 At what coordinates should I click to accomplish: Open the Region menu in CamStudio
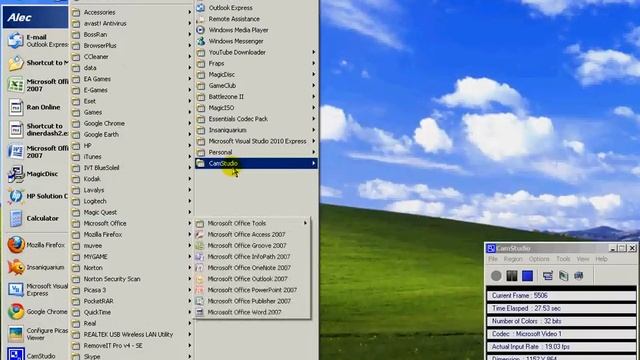(x=513, y=259)
